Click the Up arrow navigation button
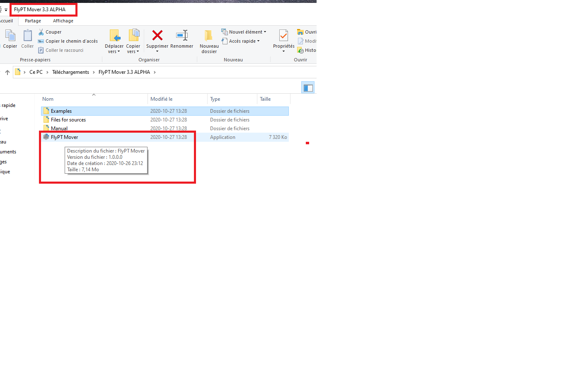588x381 pixels. (7, 72)
